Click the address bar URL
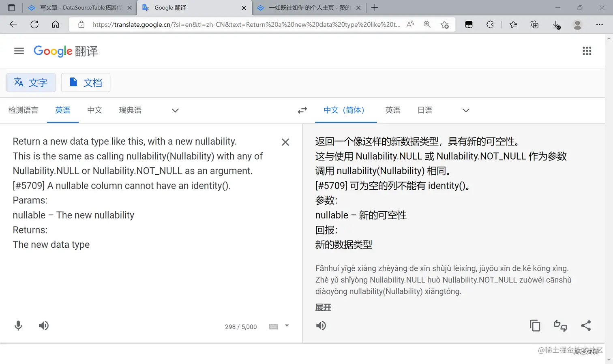613x364 pixels. [246, 24]
